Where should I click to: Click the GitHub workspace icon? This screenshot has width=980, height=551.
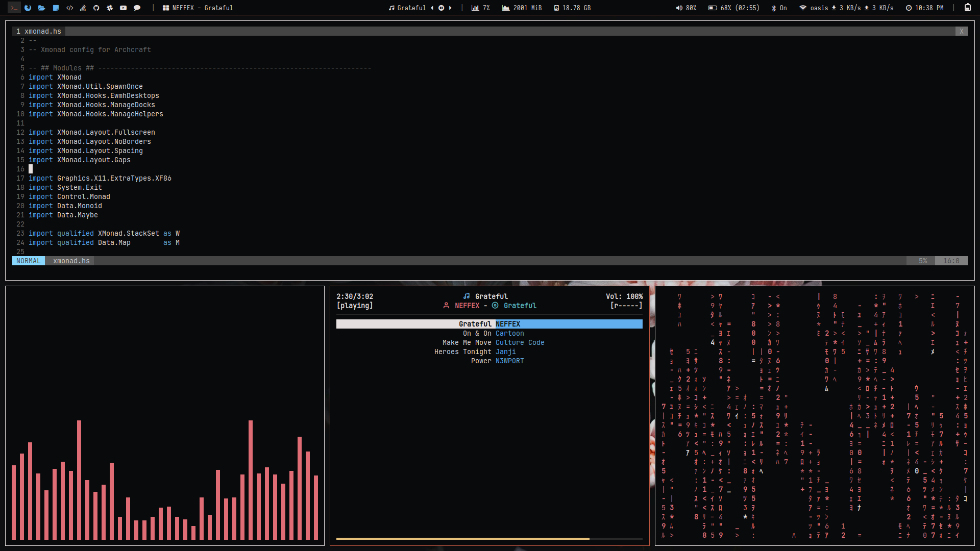pyautogui.click(x=96, y=8)
